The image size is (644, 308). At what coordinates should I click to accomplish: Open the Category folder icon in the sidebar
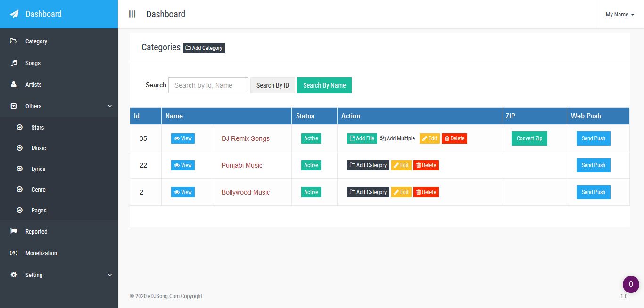tap(14, 41)
